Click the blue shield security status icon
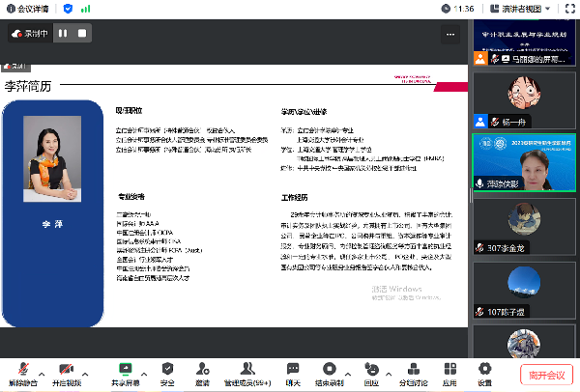Viewport: 580px width, 392px height. click(66, 8)
